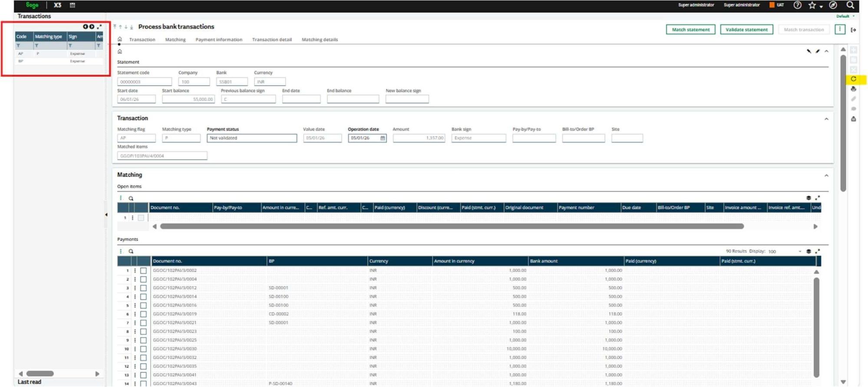This screenshot has height=387, width=868.
Task: Click the Open items horizontal scrollbar
Action: (x=452, y=226)
